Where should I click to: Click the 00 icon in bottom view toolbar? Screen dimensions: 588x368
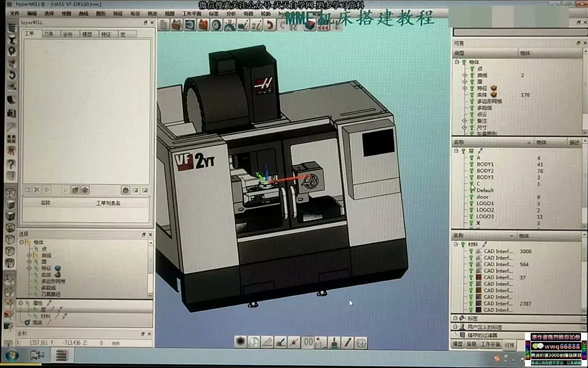[x=308, y=342]
